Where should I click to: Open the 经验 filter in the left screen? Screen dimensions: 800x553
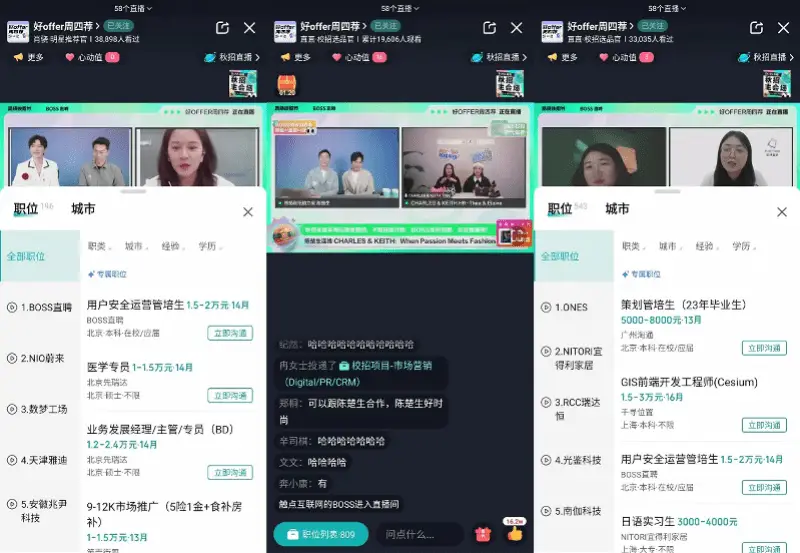point(173,246)
